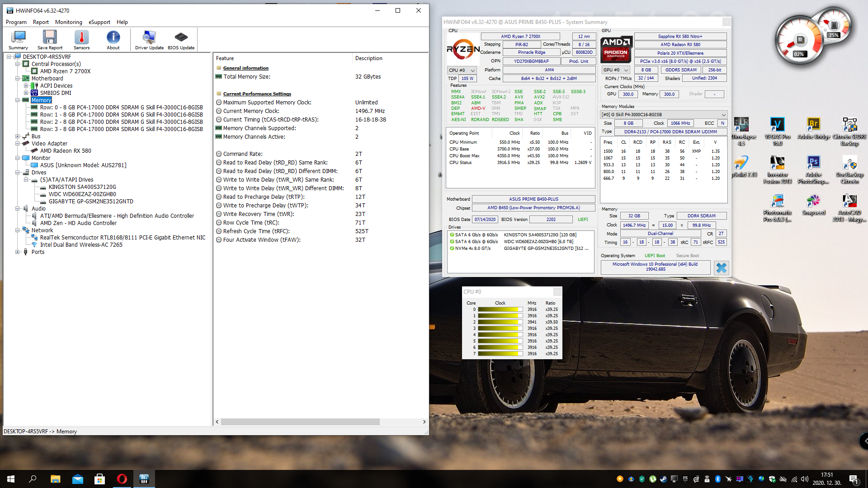Click the Feature column header

[x=283, y=58]
